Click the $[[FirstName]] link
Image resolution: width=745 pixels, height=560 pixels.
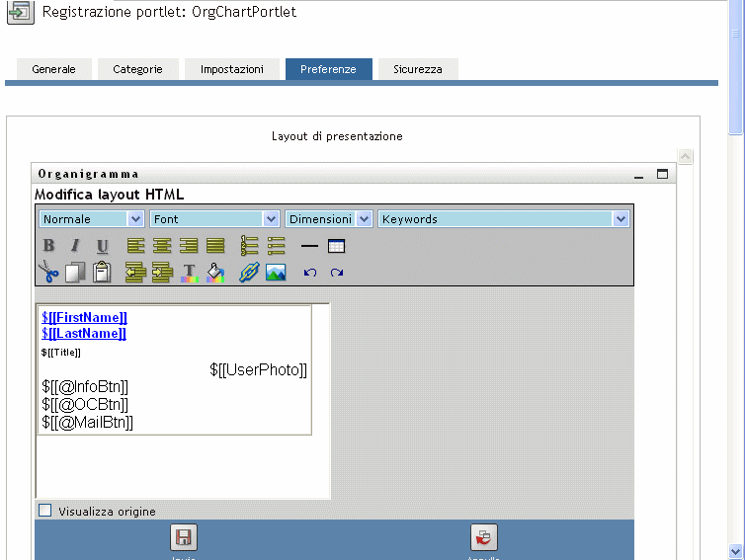click(84, 317)
